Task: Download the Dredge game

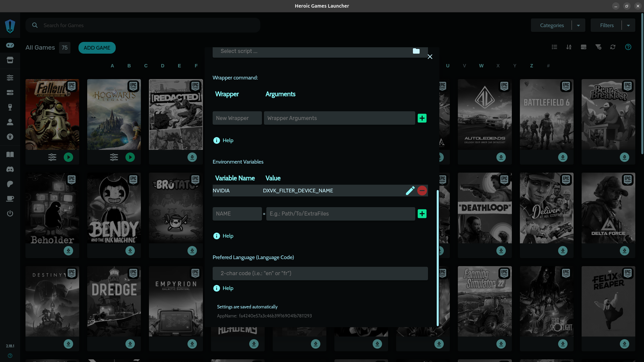Action: tap(130, 344)
